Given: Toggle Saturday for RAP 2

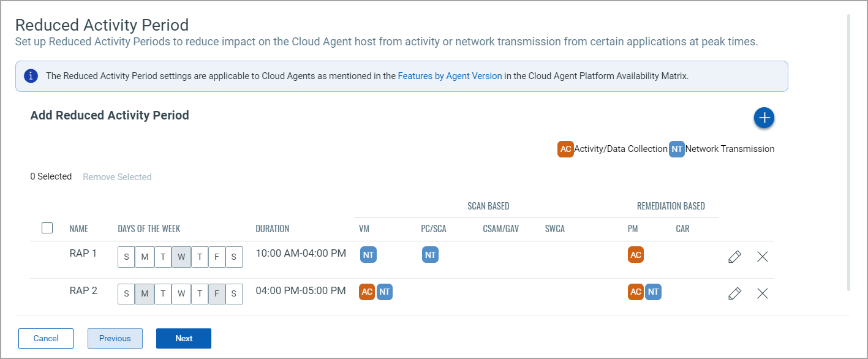Looking at the screenshot, I should pos(234,294).
